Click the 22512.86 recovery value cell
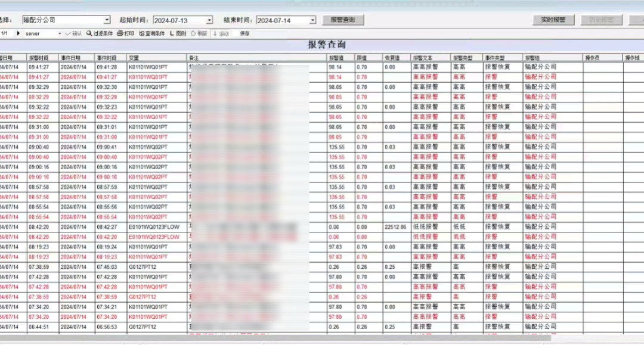The image size is (644, 345). [x=395, y=227]
